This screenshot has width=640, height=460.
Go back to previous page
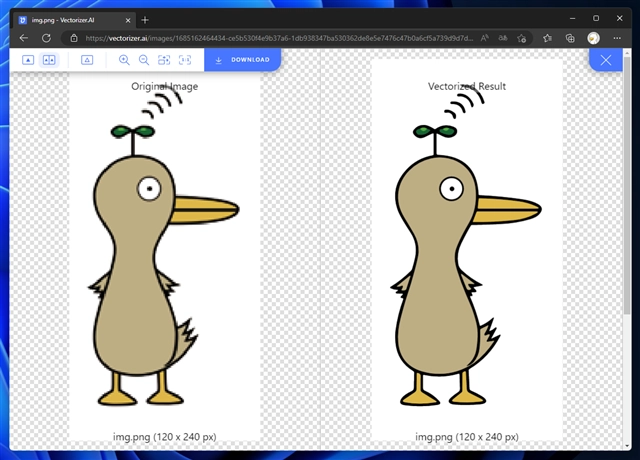pyautogui.click(x=24, y=38)
